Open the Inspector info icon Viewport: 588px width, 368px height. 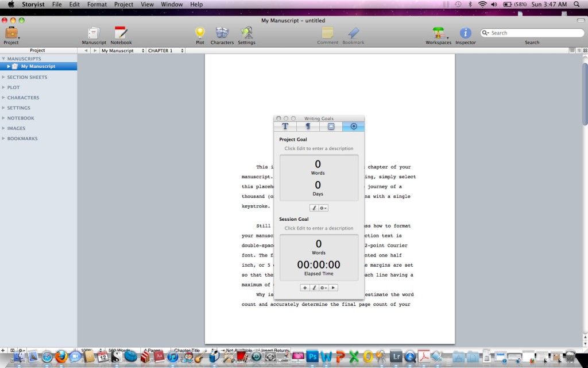click(465, 33)
